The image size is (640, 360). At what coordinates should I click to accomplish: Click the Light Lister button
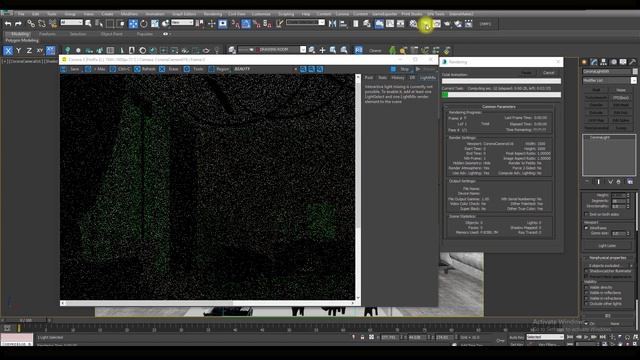pos(607,246)
